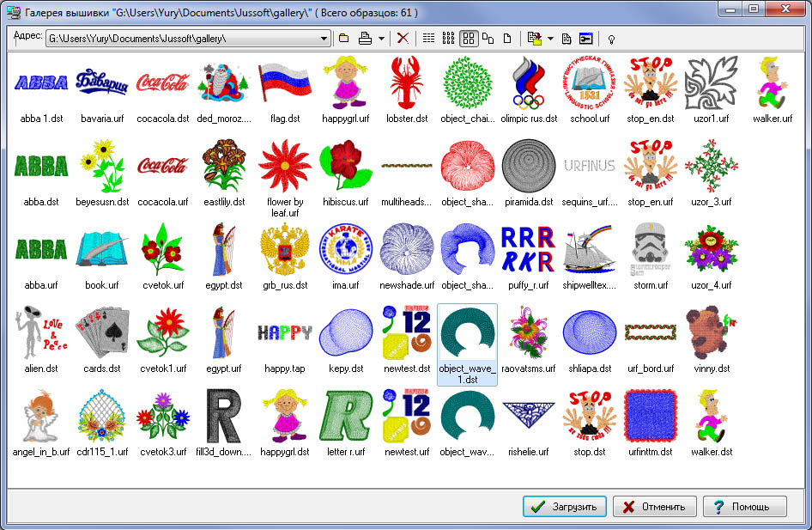The width and height of the screenshot is (812, 530).
Task: Switch to large two-page thumbnails view
Action: (x=488, y=39)
